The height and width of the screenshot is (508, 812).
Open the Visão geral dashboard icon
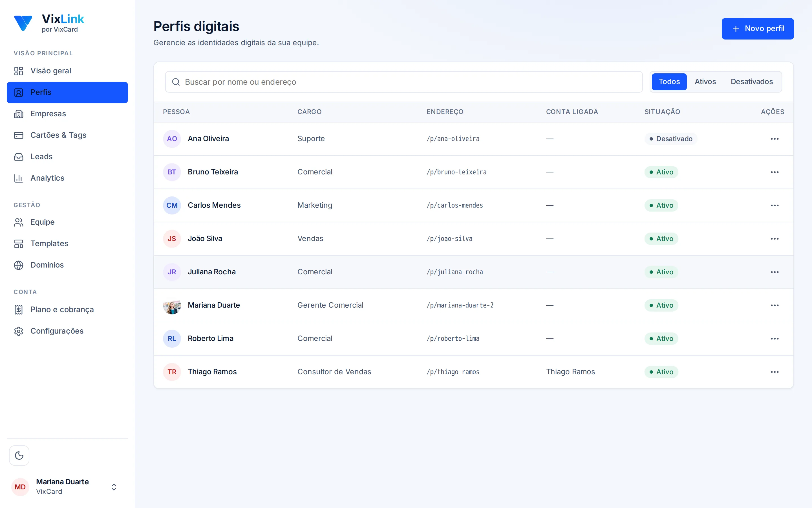tap(18, 71)
